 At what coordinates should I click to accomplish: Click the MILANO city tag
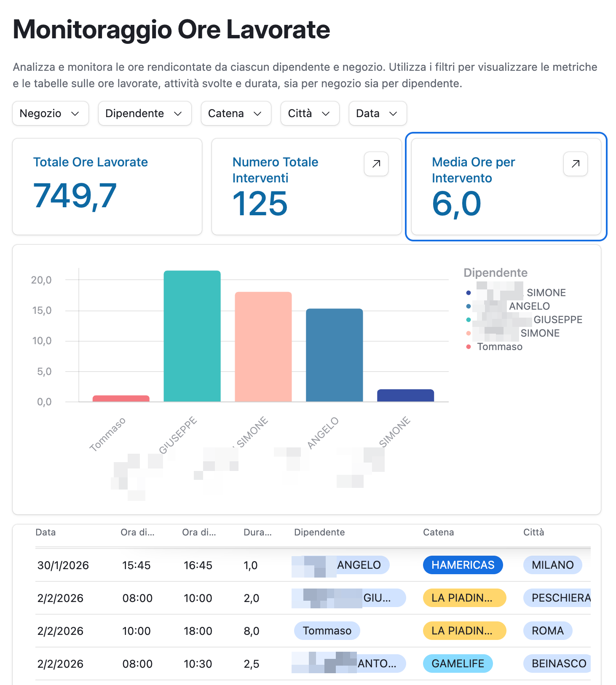(x=553, y=565)
